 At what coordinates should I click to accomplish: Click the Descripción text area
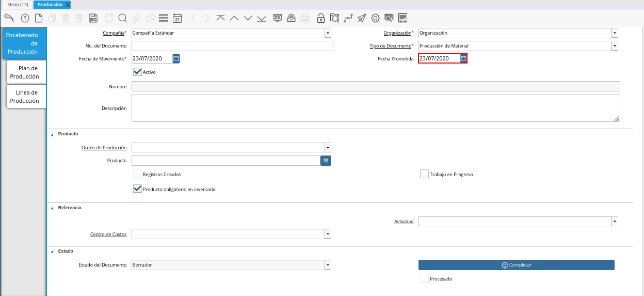(x=375, y=108)
